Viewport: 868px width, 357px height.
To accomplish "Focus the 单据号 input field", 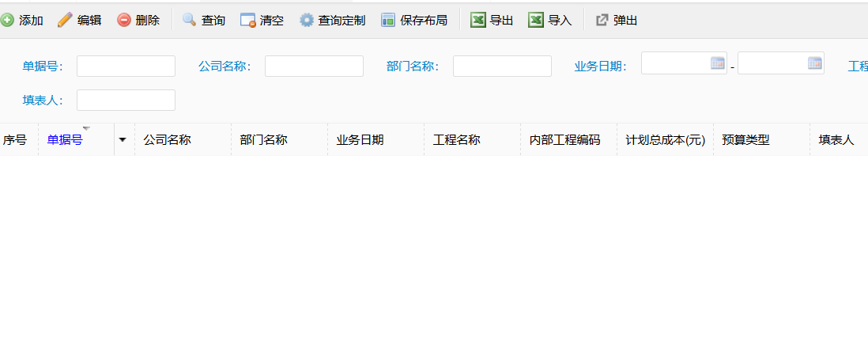I will (126, 66).
